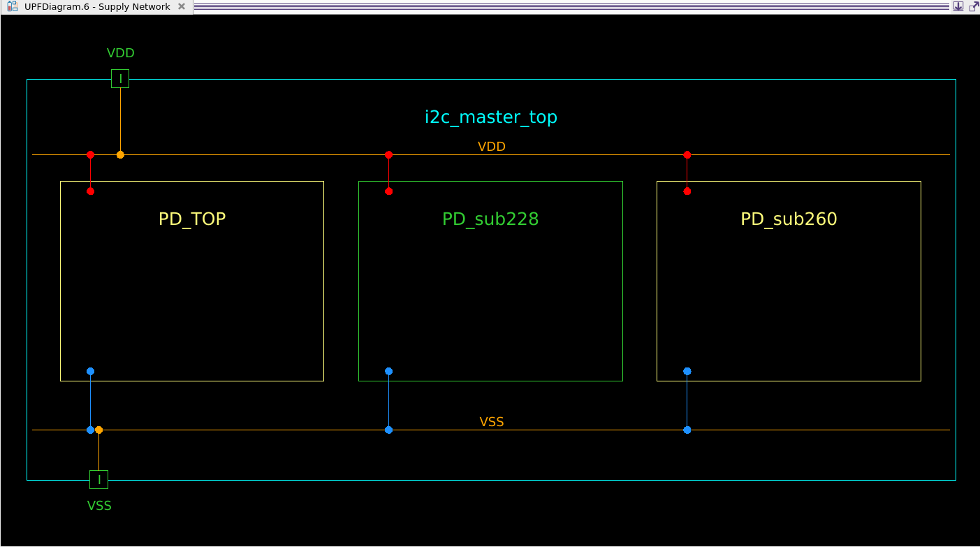Click red VDD rail node above PD_sub260
This screenshot has height=547, width=980.
point(687,154)
